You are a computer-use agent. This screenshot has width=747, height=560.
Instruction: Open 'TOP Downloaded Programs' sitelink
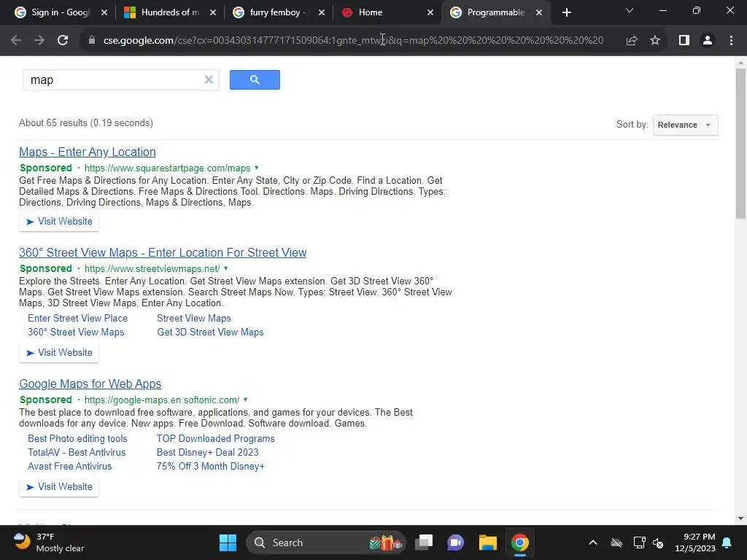[x=215, y=438]
